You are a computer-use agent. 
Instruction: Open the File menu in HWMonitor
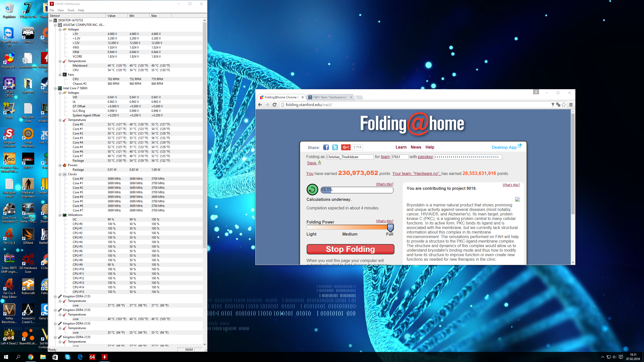(x=52, y=10)
